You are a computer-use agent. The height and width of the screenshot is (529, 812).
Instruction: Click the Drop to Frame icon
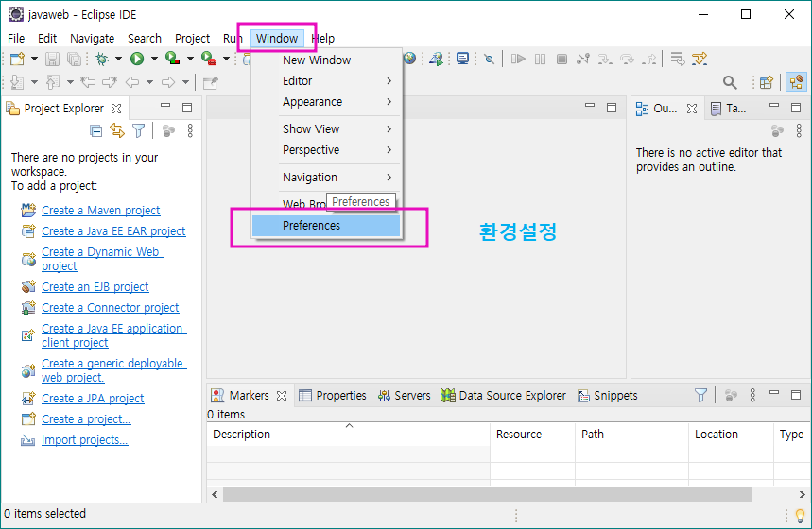click(x=678, y=59)
